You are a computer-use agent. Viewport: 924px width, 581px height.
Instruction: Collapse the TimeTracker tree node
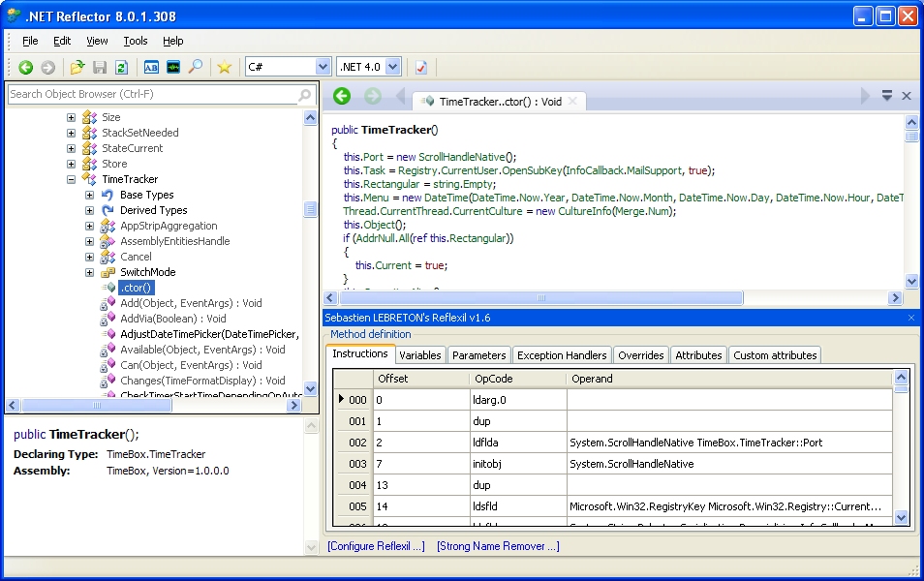72,179
